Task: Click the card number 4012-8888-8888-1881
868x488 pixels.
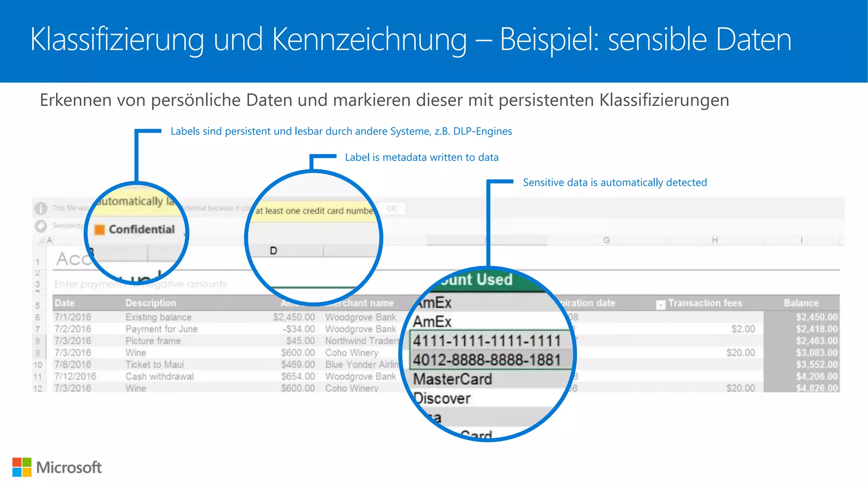Action: click(487, 360)
